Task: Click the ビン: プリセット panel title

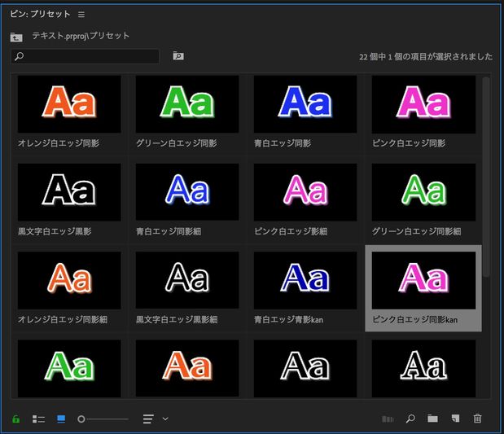Action: pyautogui.click(x=40, y=14)
